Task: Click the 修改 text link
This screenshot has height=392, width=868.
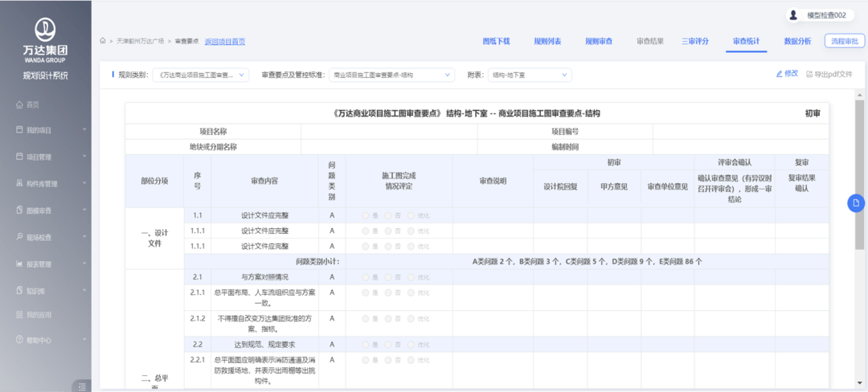Action: pyautogui.click(x=791, y=74)
